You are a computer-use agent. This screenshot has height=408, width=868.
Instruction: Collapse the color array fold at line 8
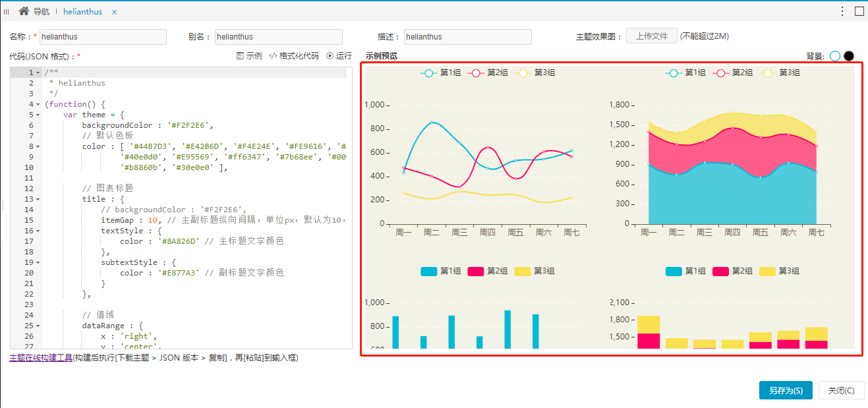point(38,146)
